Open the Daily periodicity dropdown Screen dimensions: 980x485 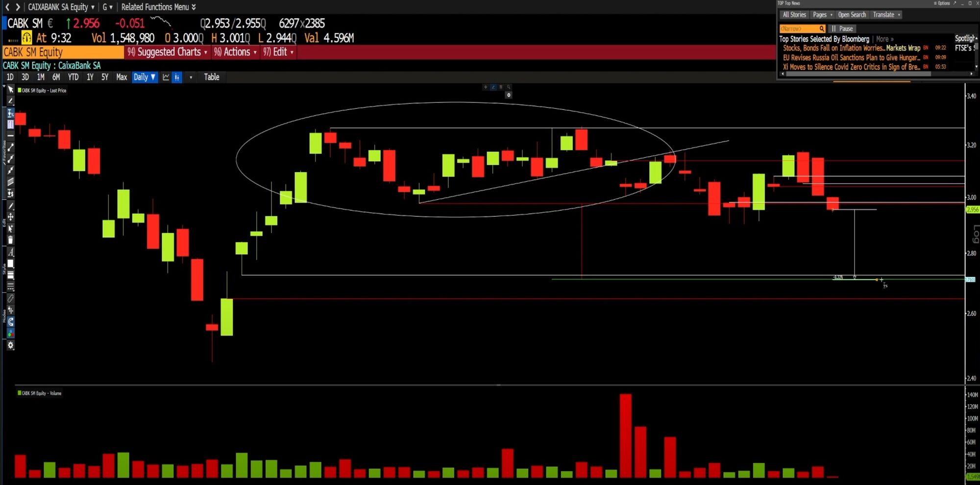click(x=145, y=77)
